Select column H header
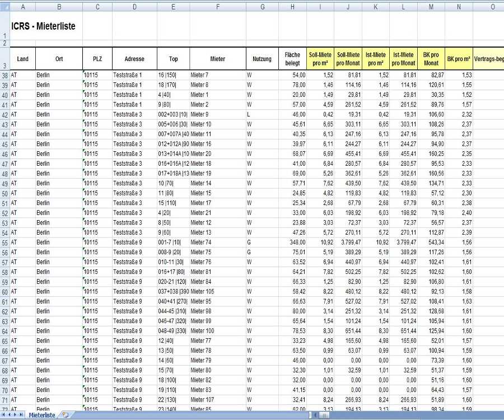Screen dimensions: 504x420 click(292, 7)
